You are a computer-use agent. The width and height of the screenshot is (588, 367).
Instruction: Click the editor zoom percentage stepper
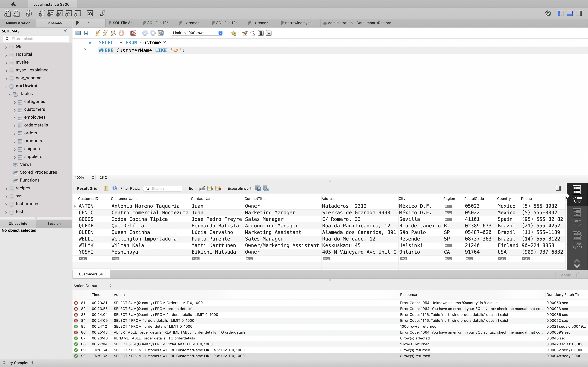coord(93,177)
